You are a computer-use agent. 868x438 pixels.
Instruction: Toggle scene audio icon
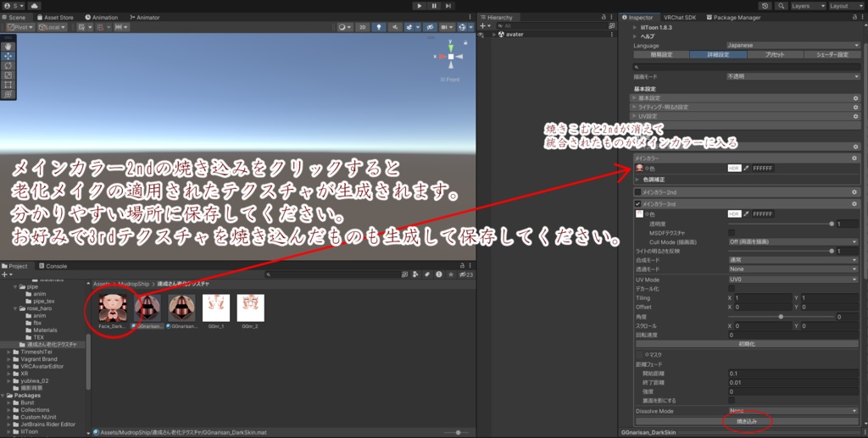(x=395, y=27)
